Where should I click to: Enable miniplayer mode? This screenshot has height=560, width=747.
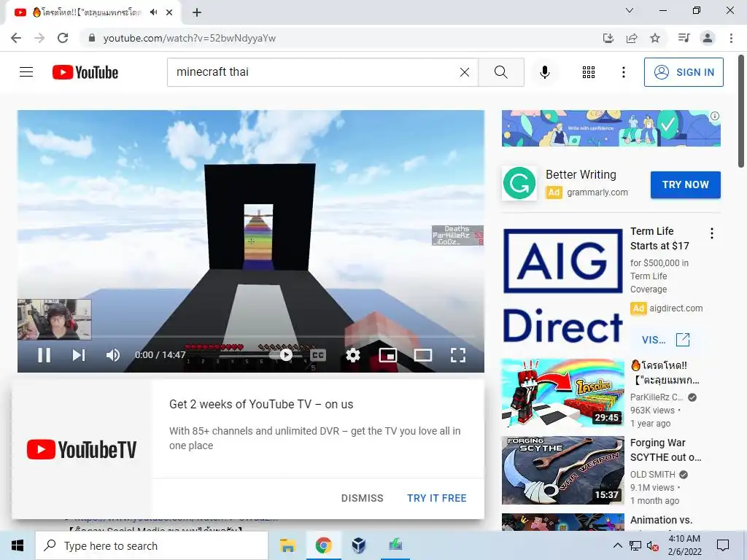click(x=388, y=355)
